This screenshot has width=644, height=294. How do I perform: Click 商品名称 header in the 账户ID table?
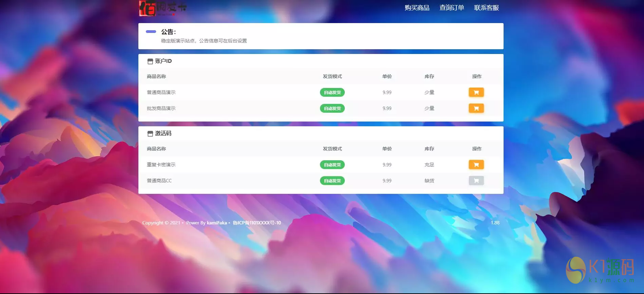(x=156, y=76)
